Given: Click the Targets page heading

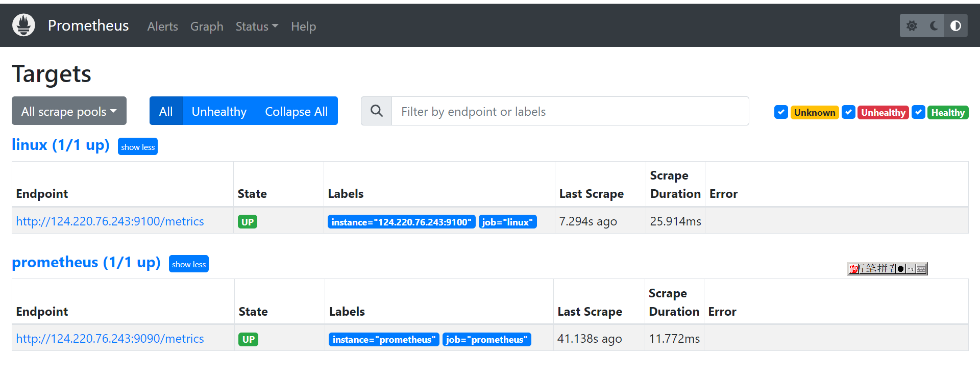Looking at the screenshot, I should 52,74.
